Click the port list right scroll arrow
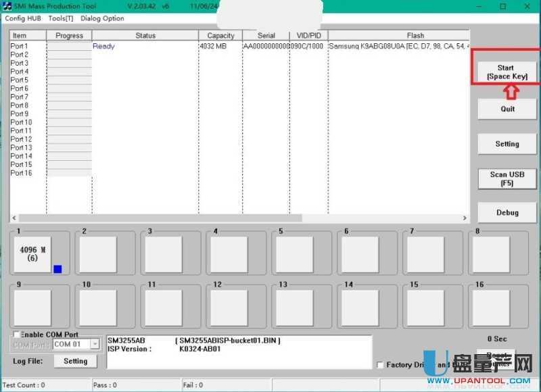541x392 pixels. click(465, 218)
